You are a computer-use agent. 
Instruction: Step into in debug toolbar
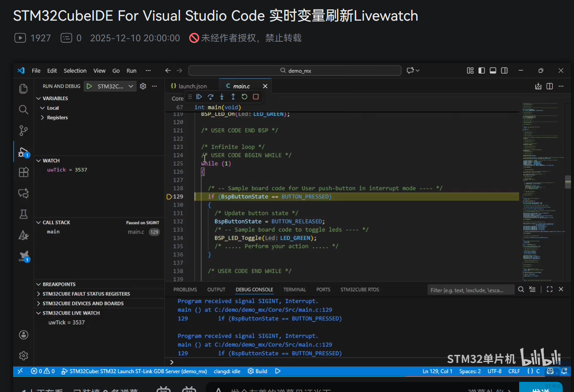(222, 97)
